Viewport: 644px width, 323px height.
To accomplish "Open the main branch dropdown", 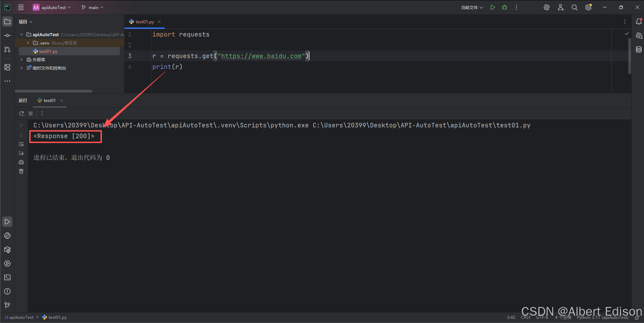I will 92,7.
